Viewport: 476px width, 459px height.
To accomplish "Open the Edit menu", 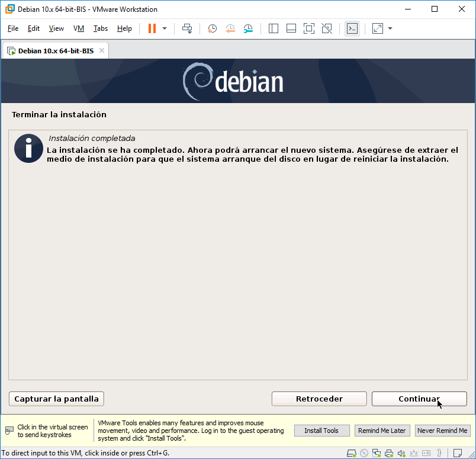I will tap(33, 28).
